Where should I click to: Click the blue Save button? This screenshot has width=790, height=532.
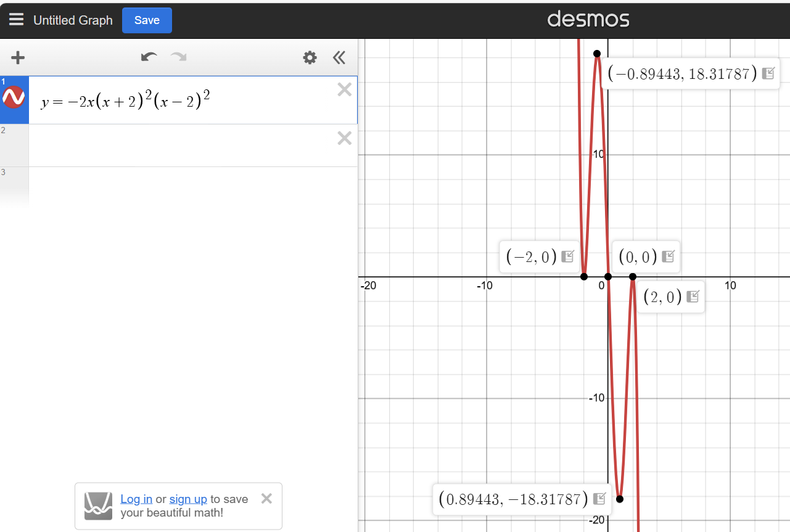147,20
